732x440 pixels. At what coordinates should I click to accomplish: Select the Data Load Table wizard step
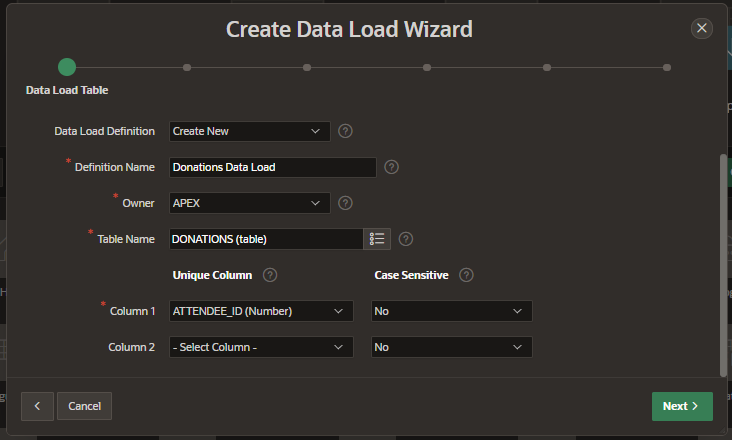click(67, 67)
